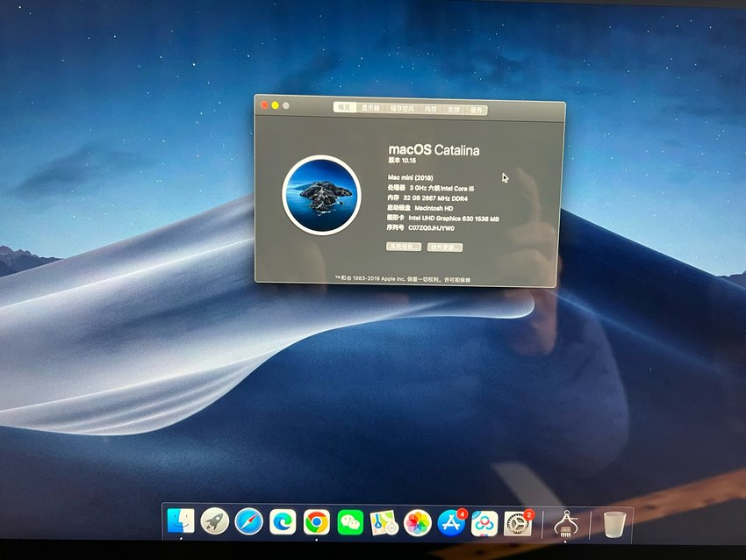The image size is (746, 560).
Task: Launch Baidu Netdisk cloud icon in Dock
Action: point(484,523)
